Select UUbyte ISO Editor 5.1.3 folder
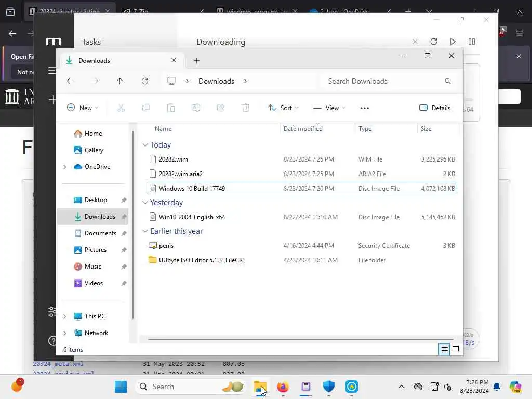 coord(302,260)
